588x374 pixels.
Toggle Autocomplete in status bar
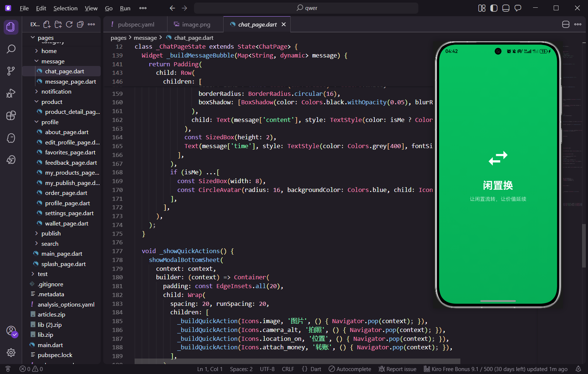point(350,369)
